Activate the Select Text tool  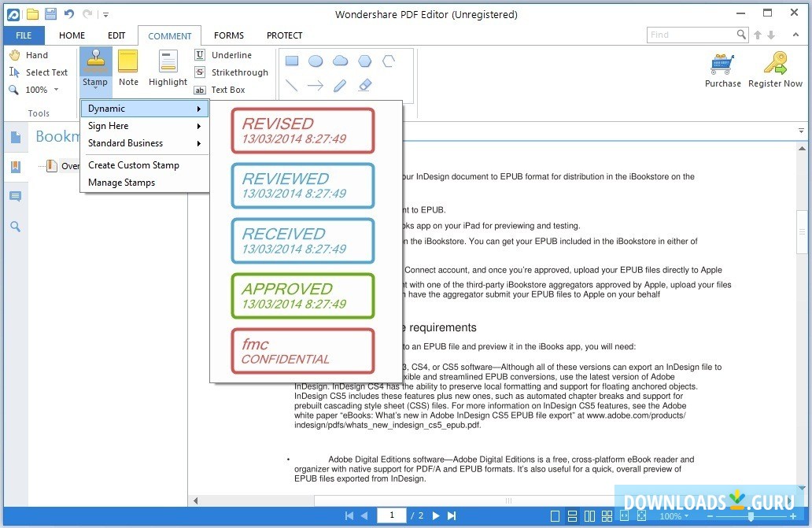pos(39,72)
